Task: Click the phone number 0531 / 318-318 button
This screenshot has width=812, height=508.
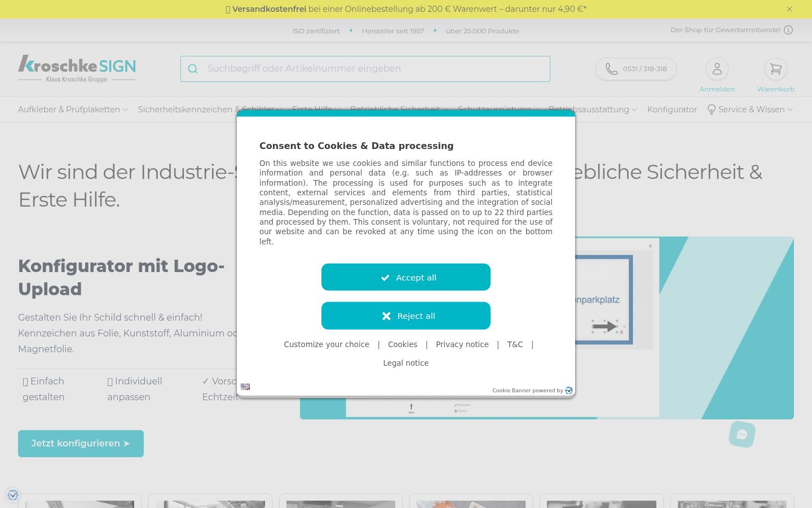Action: click(636, 69)
